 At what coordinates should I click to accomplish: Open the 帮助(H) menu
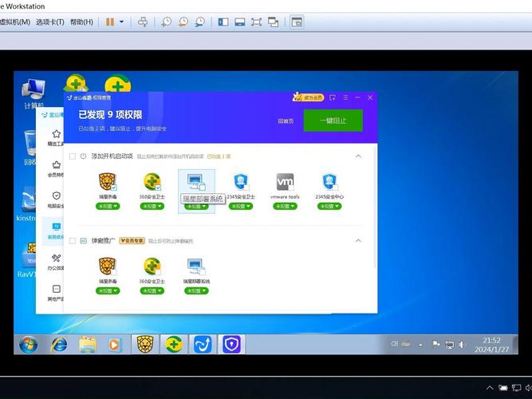tap(81, 22)
